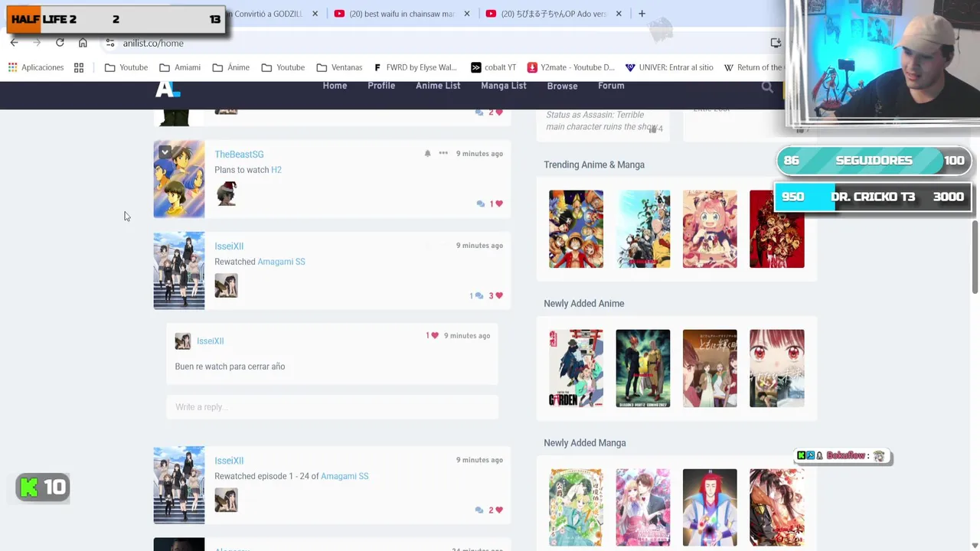Open the H2 anime link

click(x=276, y=170)
